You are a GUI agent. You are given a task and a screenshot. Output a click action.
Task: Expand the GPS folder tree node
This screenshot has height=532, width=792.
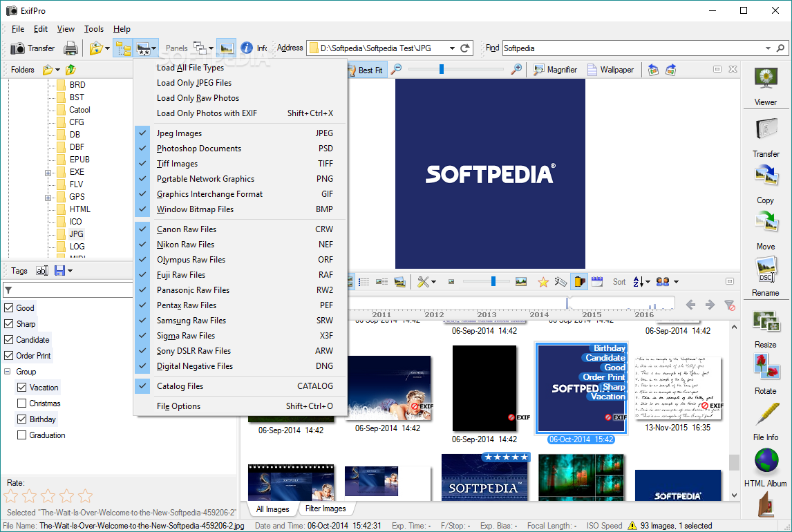tap(48, 198)
